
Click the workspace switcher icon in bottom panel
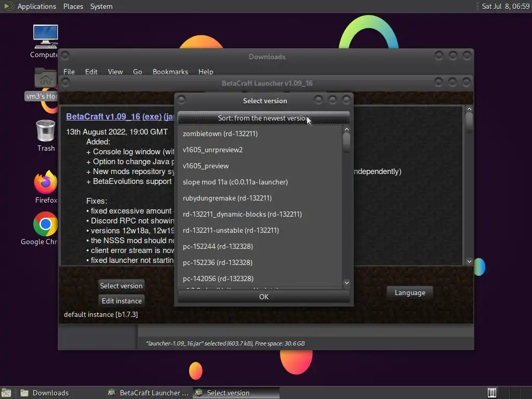click(x=492, y=393)
